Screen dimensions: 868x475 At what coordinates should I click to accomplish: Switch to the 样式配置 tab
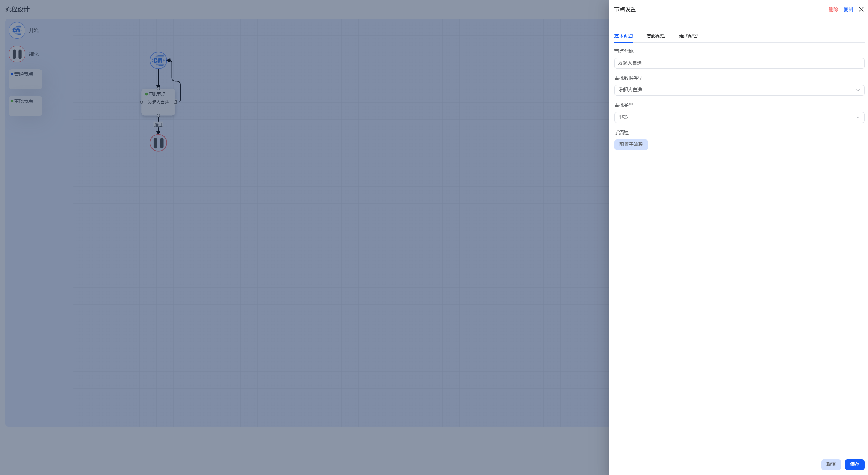pyautogui.click(x=688, y=36)
